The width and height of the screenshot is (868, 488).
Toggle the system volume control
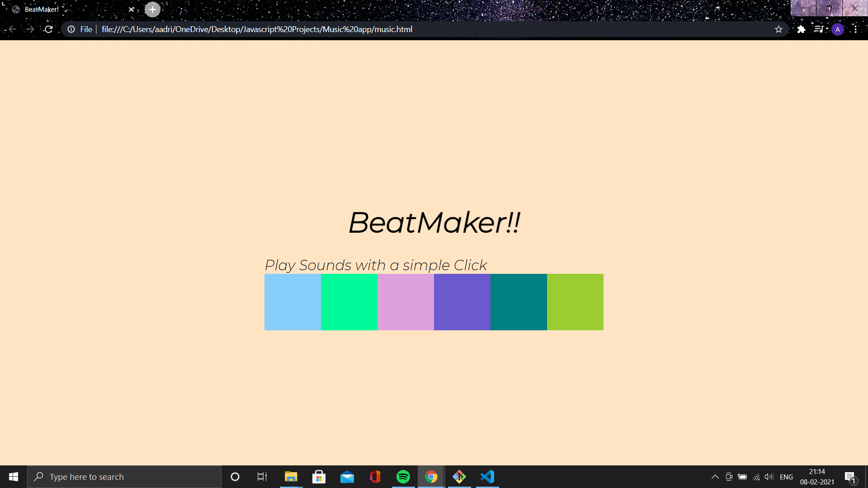pyautogui.click(x=769, y=477)
